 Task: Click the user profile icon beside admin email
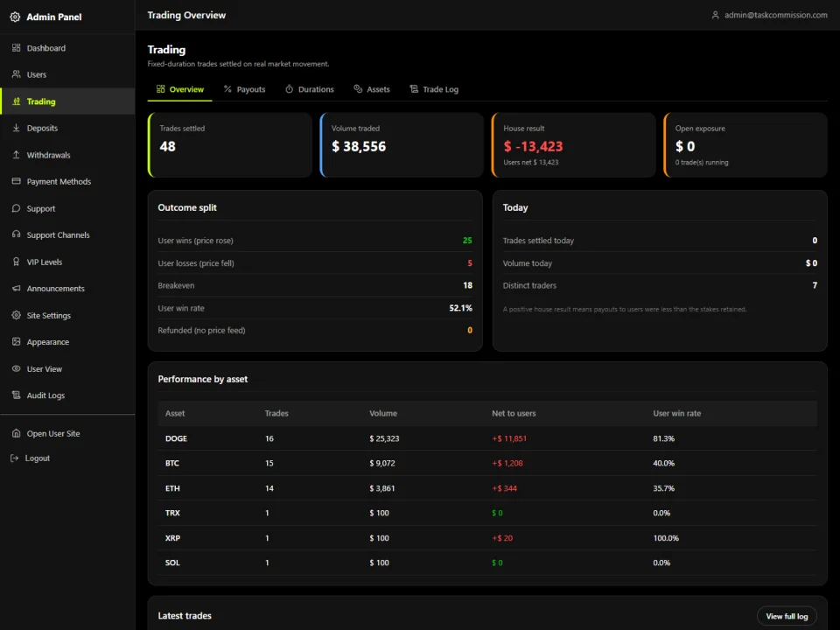coord(715,15)
